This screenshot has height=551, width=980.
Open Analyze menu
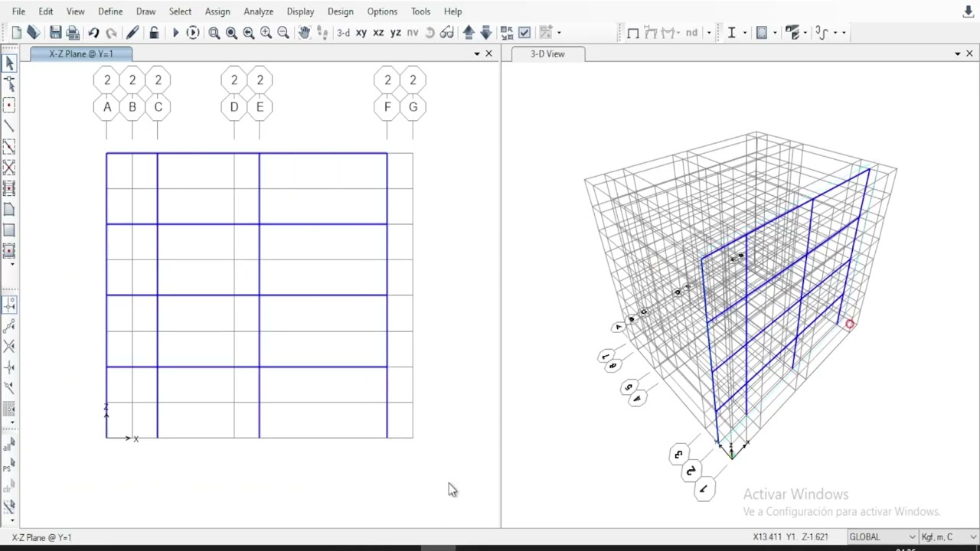[258, 11]
